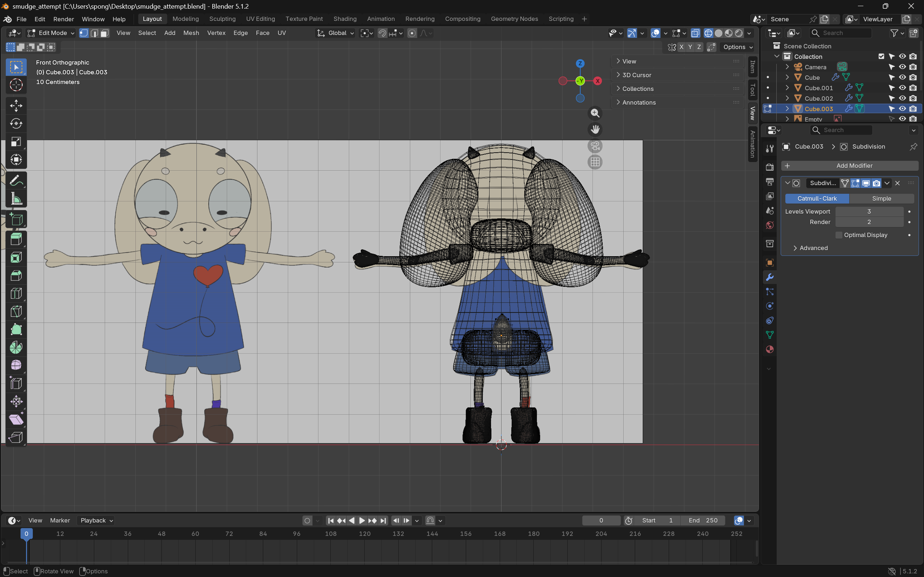Activate the Transform tool

click(16, 159)
